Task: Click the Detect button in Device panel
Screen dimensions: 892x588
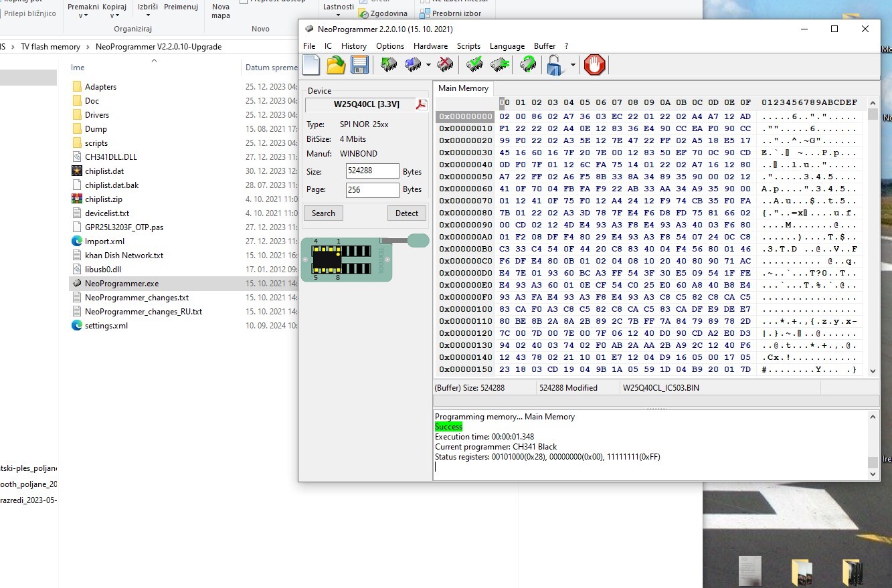Action: click(x=407, y=213)
